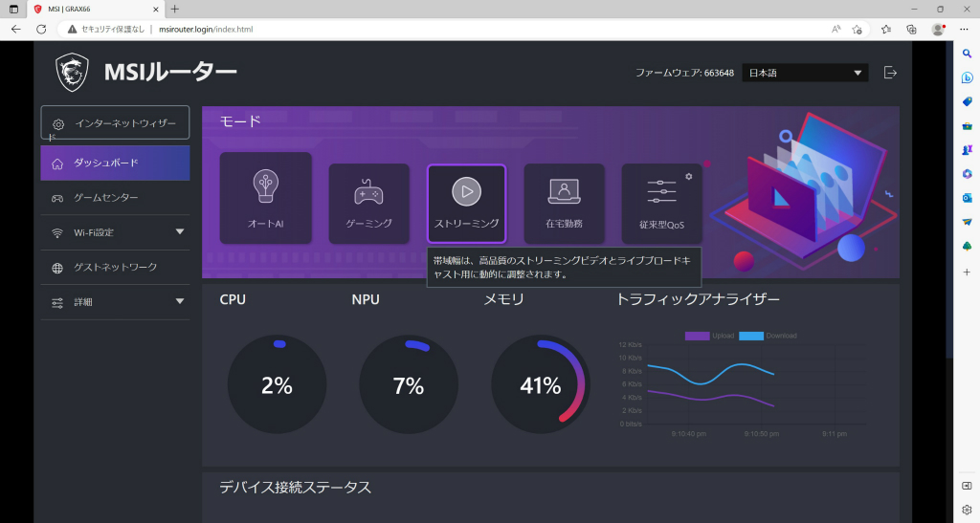
Task: Open the インターネットウィザード button
Action: coord(115,123)
